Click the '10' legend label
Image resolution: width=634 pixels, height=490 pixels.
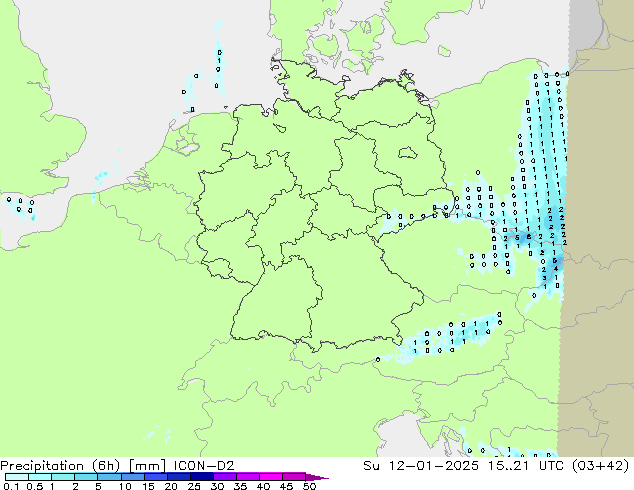[x=125, y=486]
